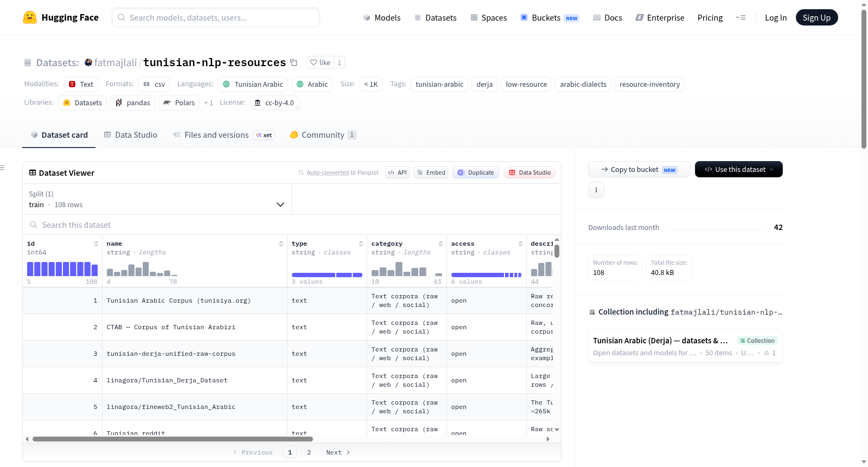The width and height of the screenshot is (868, 467).
Task: Click the table horizontal scrollbar
Action: 173,439
